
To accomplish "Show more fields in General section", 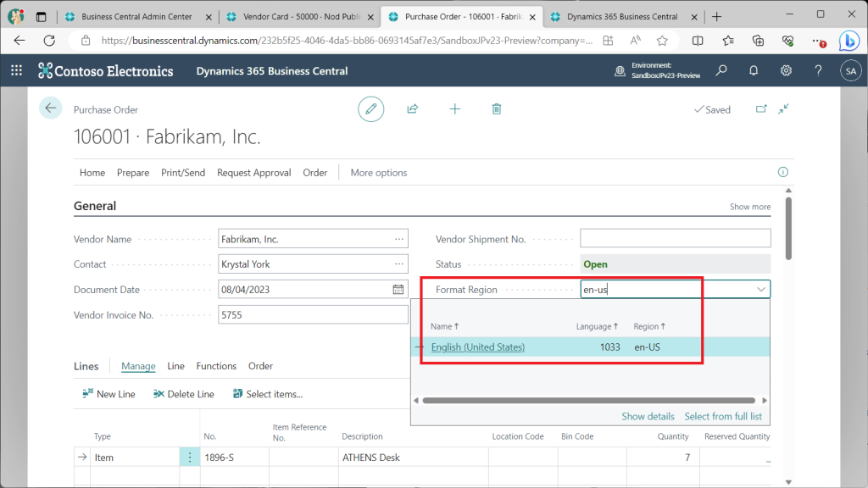I will (750, 207).
